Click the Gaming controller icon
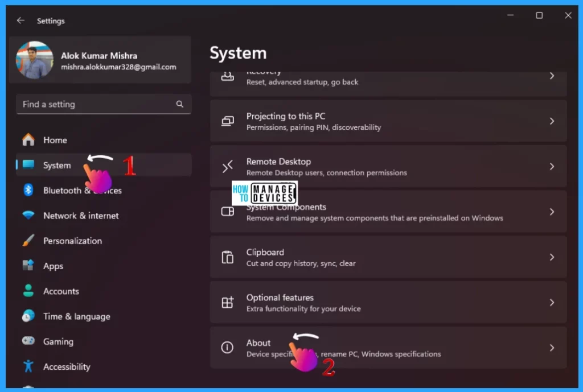583x392 pixels. 28,341
